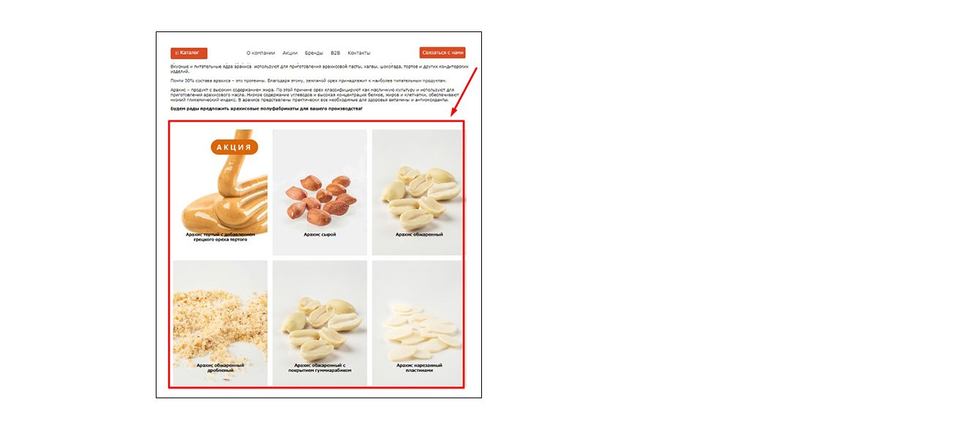Click Арахис тертый с добавлением грецкого ореха

[x=220, y=237]
